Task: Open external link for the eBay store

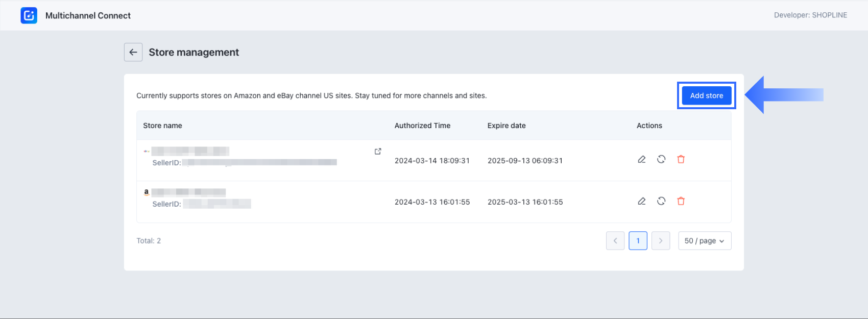Action: click(378, 152)
